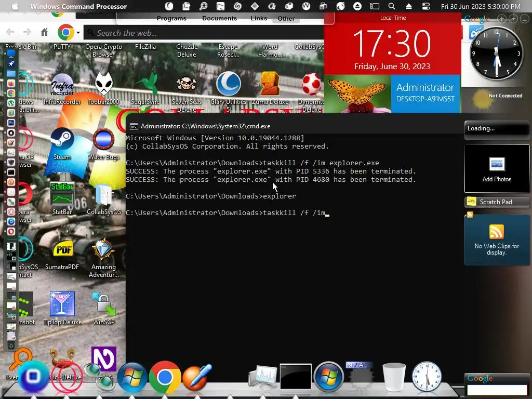Switch to the Documents tab

[220, 18]
